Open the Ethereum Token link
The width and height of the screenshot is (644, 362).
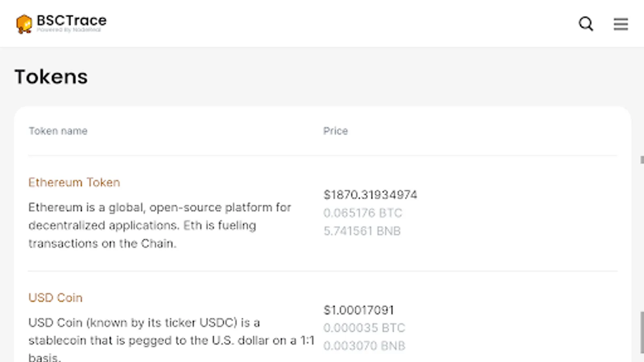click(74, 183)
